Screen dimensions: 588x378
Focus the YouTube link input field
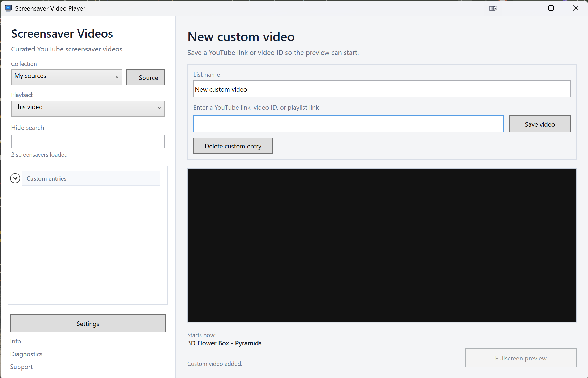[348, 124]
